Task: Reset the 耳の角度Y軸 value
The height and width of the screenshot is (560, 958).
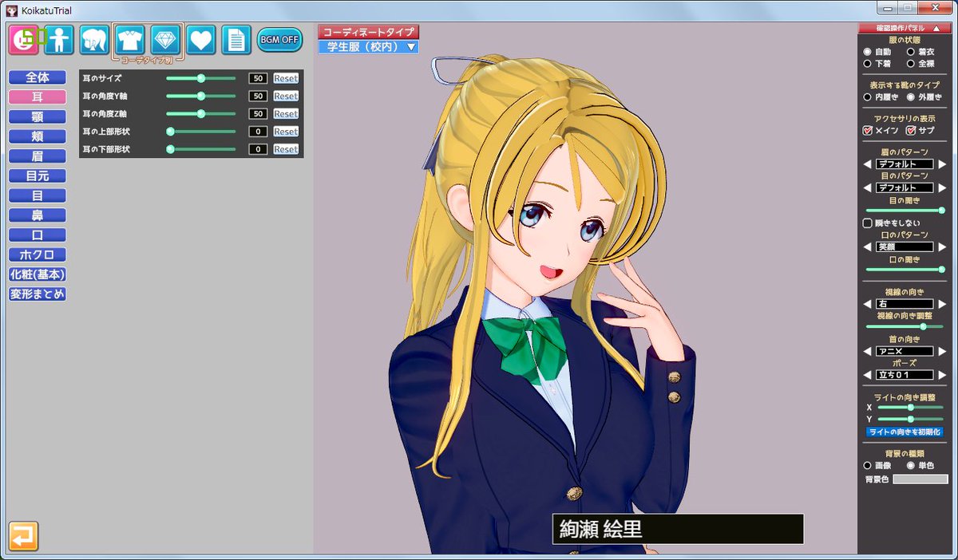Action: (286, 96)
